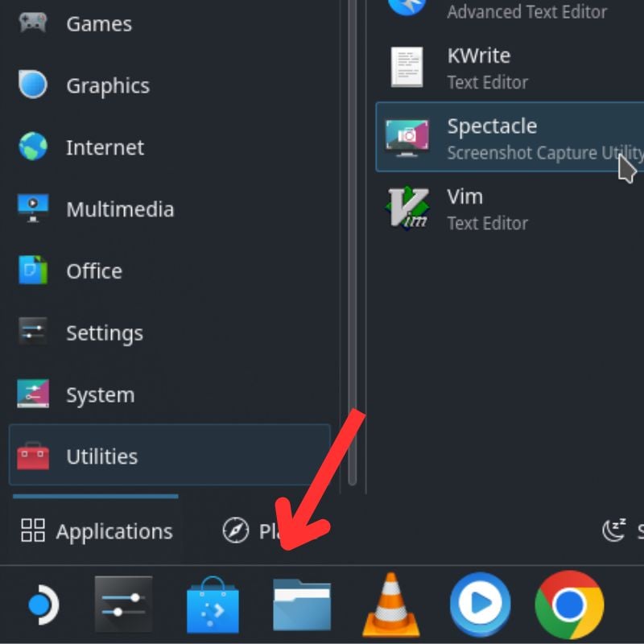Click the KWrite document icon

point(407,67)
